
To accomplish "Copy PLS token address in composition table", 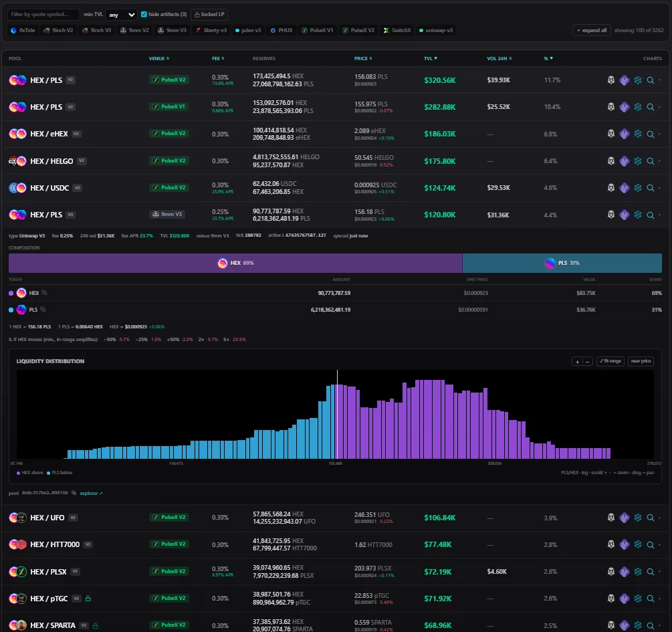I will click(43, 309).
